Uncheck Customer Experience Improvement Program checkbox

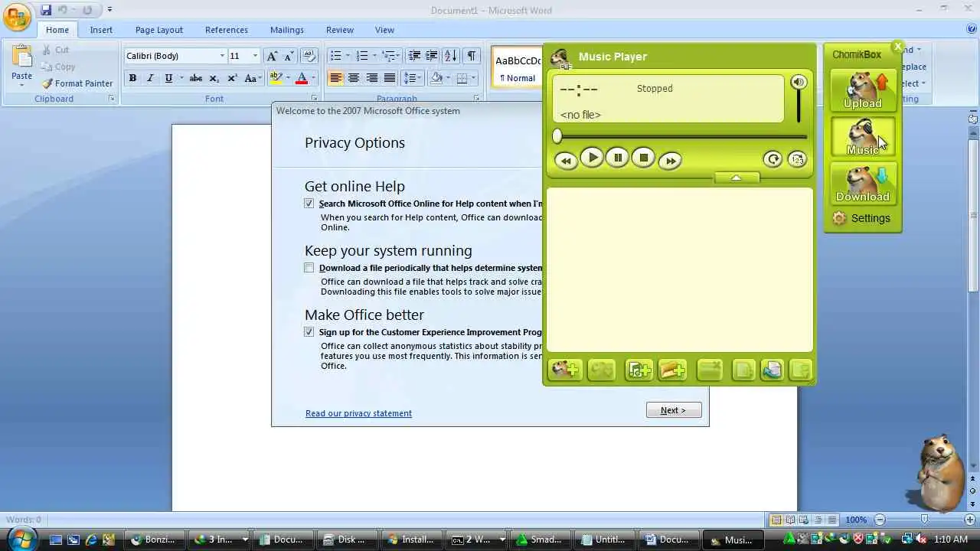tap(309, 332)
